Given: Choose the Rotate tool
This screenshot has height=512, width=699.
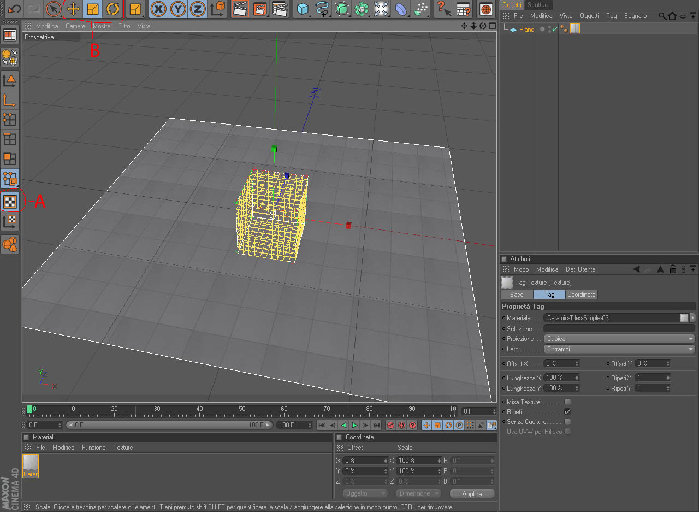Looking at the screenshot, I should (112, 8).
